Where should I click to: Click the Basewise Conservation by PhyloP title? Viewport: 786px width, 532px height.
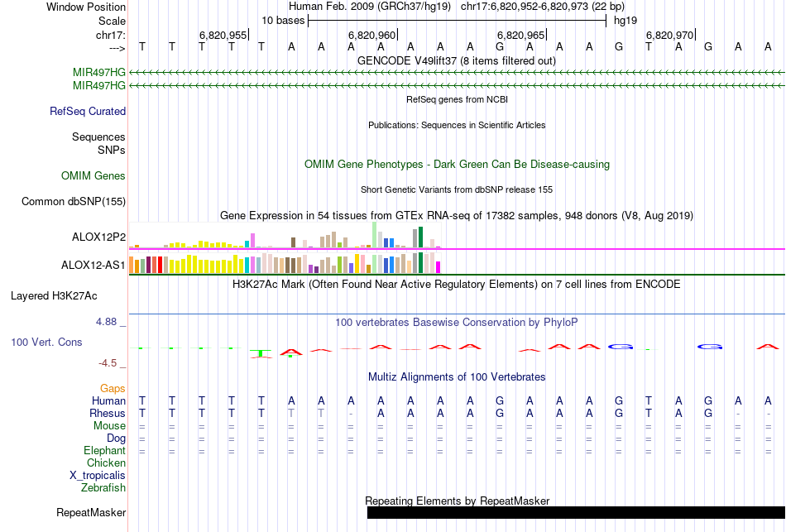(x=457, y=323)
